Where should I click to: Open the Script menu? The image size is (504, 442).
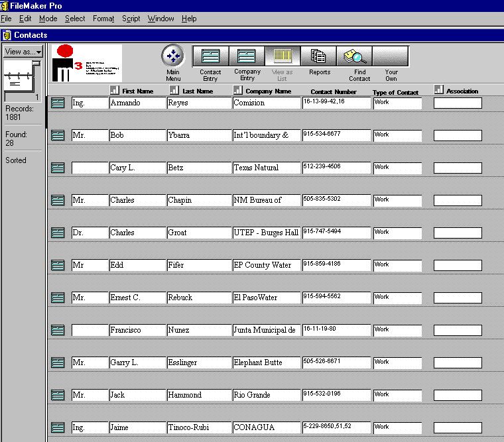point(131,19)
